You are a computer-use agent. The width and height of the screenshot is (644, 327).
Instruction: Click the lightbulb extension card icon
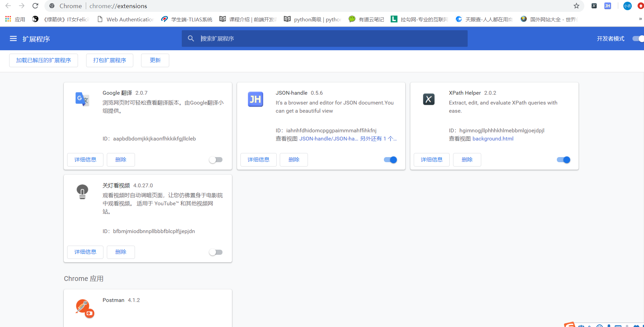pos(82,192)
